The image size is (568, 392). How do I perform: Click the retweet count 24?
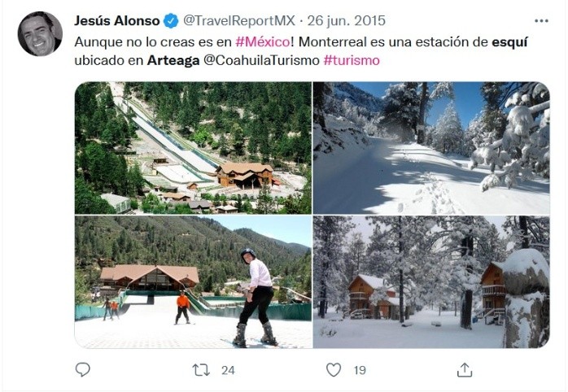point(228,370)
